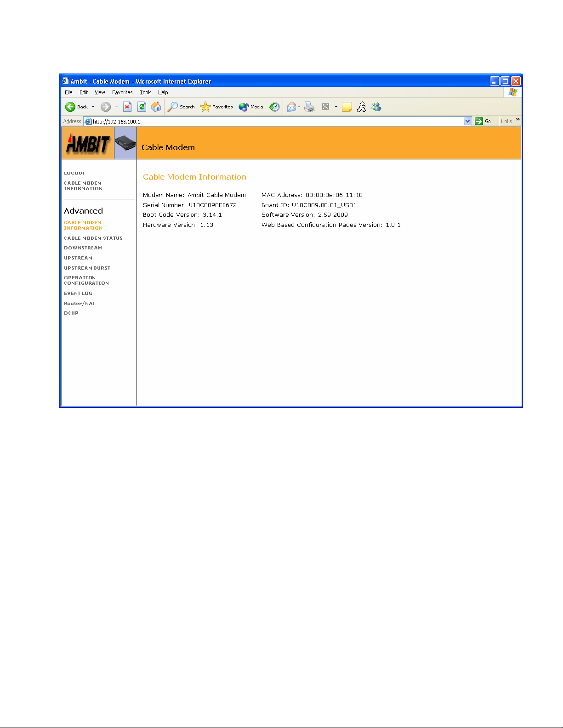Image resolution: width=563 pixels, height=728 pixels.
Task: Open the Edit menu
Action: point(84,92)
